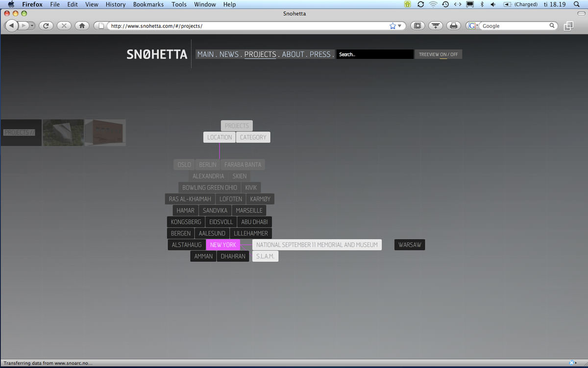This screenshot has height=368, width=588.
Task: Click the SNØHETTA logo
Action: click(x=157, y=54)
